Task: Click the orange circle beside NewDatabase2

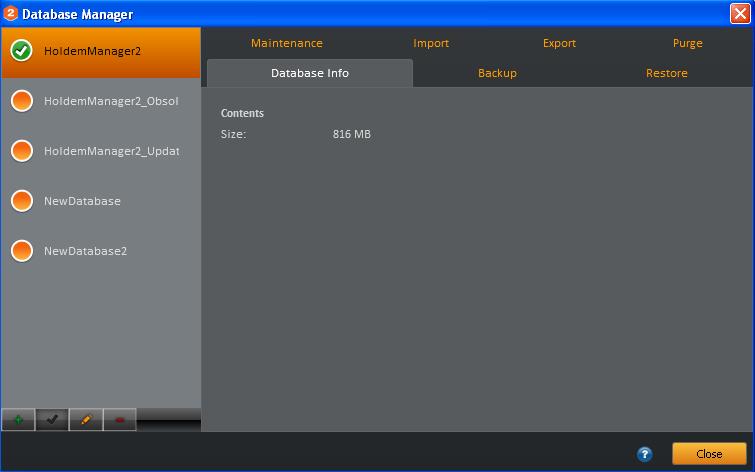Action: [22, 250]
